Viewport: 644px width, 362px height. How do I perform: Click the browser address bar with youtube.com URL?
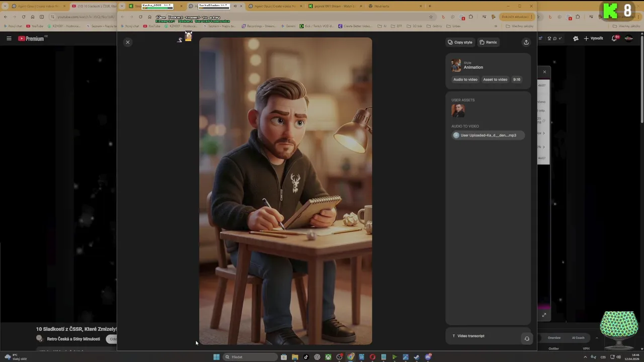(x=83, y=17)
